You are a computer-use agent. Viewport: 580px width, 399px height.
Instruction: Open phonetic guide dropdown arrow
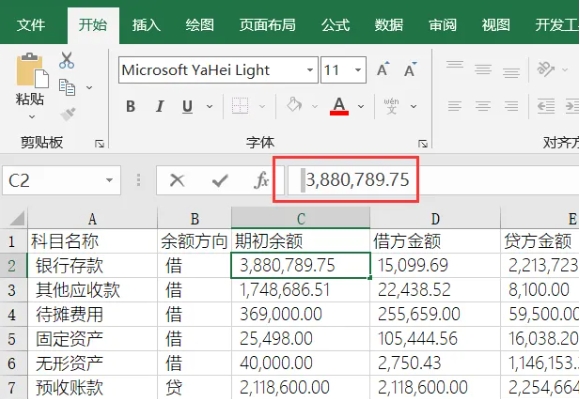414,106
